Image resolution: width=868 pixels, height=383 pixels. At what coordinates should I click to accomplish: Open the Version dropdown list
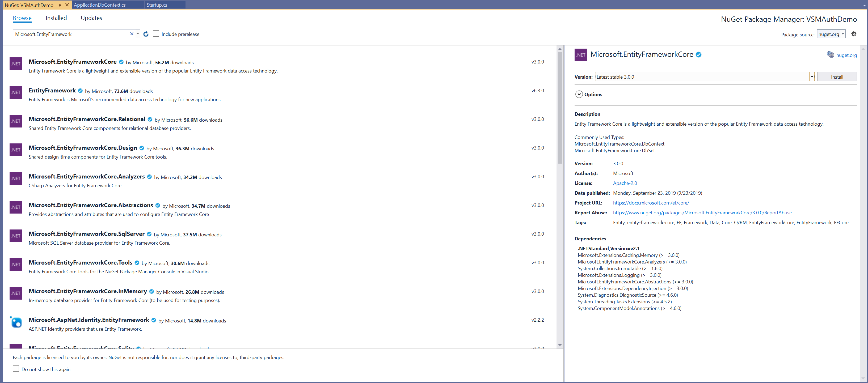click(x=812, y=77)
